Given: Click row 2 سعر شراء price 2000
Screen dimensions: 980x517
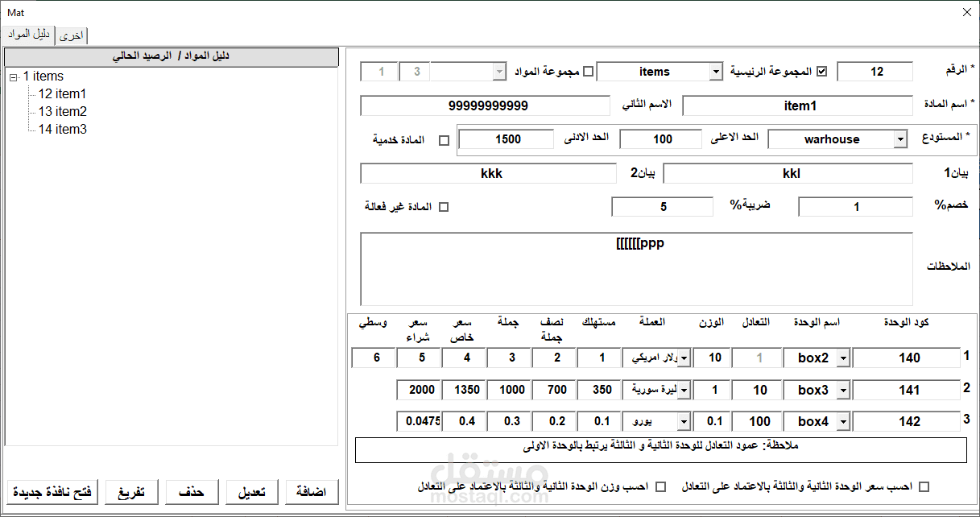Looking at the screenshot, I should [x=418, y=390].
